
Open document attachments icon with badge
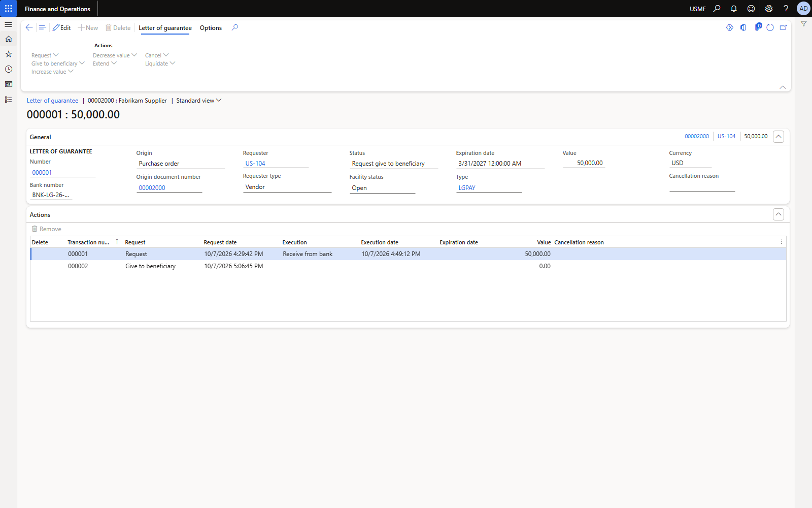[x=758, y=27]
